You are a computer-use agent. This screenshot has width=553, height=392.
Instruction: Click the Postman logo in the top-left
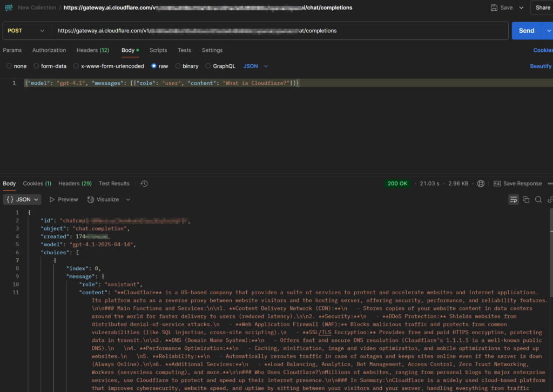click(8, 8)
